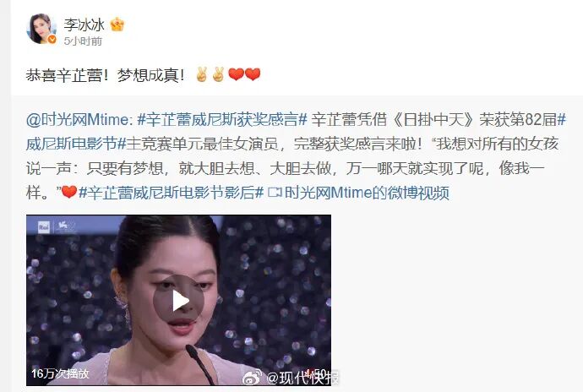Click the @现代快报 watermark text
This screenshot has width=583, height=392.
point(302,378)
